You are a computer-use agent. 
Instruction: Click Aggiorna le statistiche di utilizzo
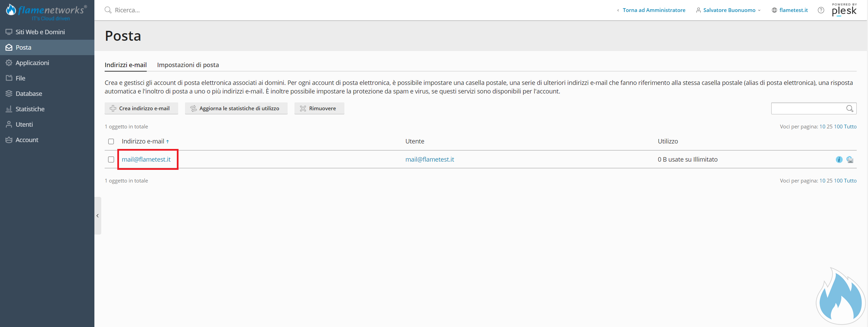[236, 109]
